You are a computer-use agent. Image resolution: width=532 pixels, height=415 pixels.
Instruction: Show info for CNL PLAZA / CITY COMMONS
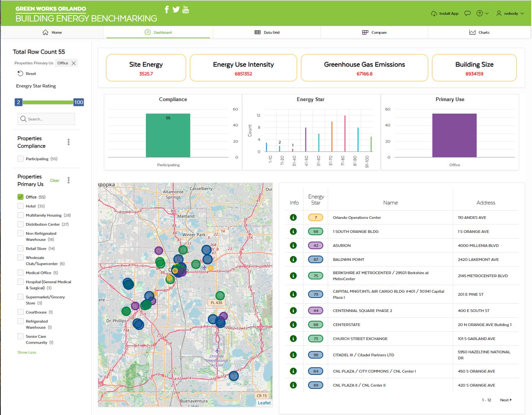293,371
